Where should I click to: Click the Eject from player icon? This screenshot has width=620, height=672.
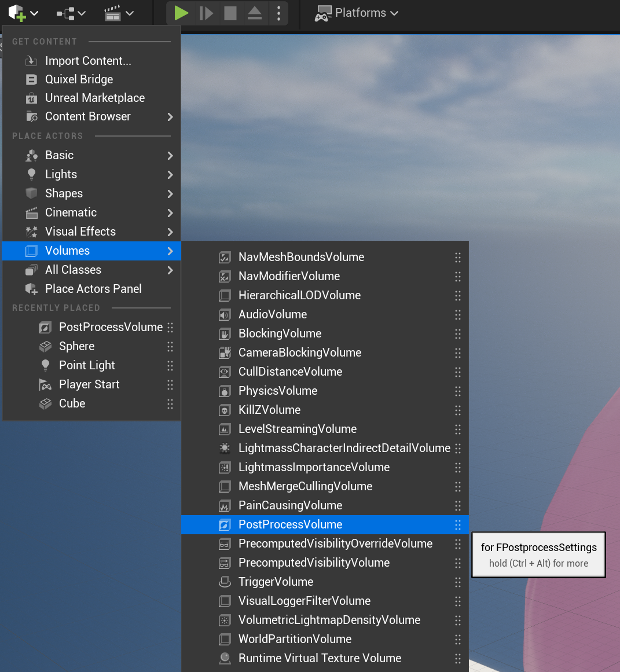(255, 13)
